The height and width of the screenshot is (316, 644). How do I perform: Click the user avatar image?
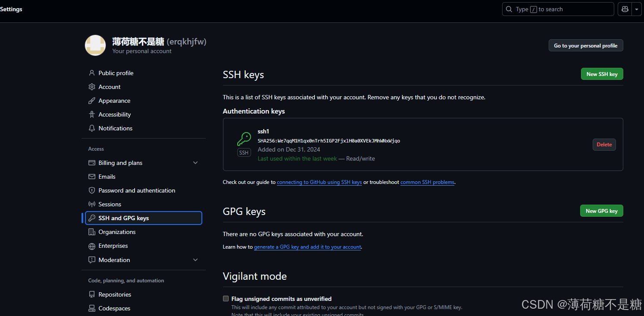(95, 45)
